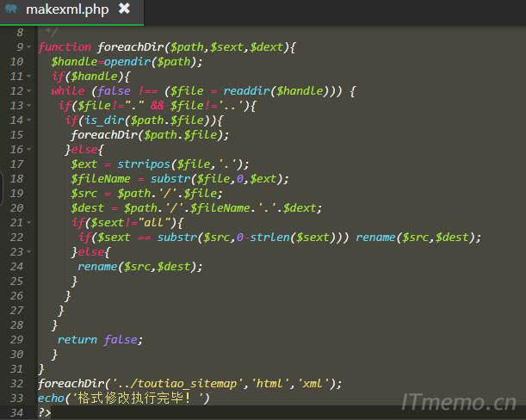Click line number 34 in gutter
The width and height of the screenshot is (526, 420).
coord(16,412)
